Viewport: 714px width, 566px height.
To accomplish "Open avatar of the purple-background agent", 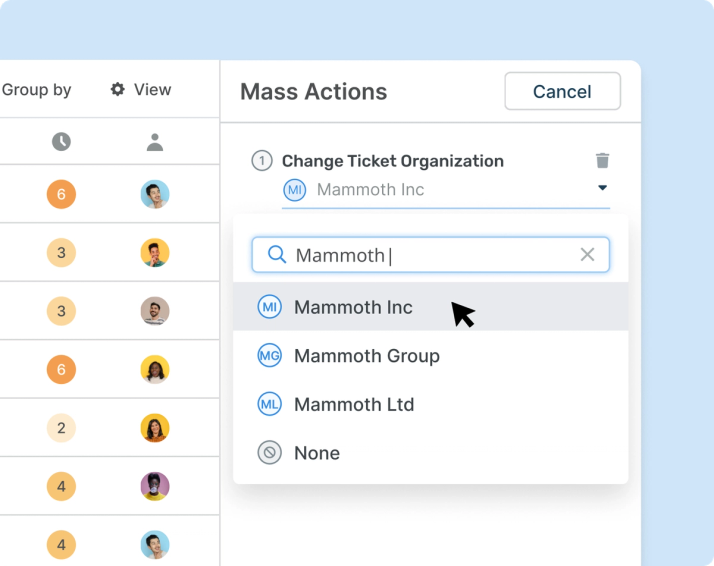I will [155, 486].
